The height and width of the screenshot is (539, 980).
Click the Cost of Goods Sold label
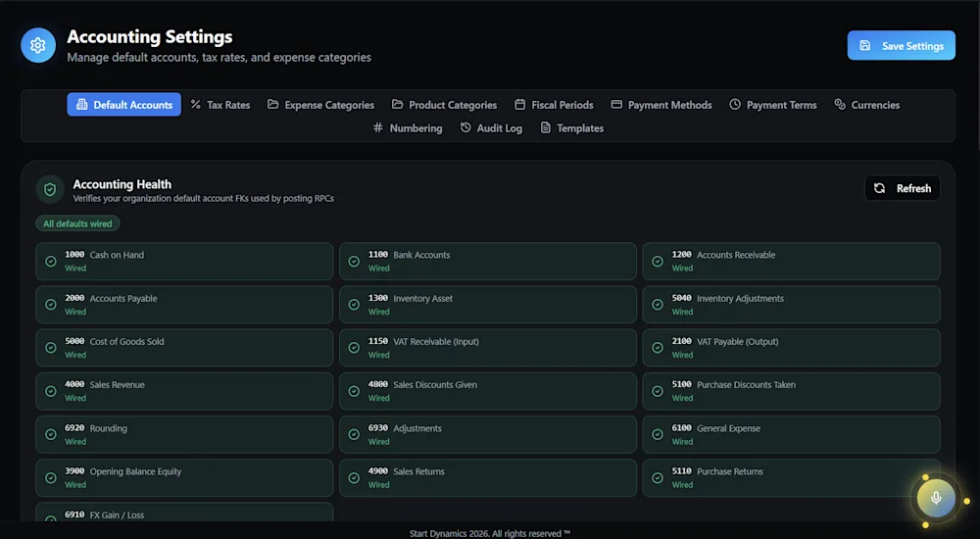click(x=126, y=341)
